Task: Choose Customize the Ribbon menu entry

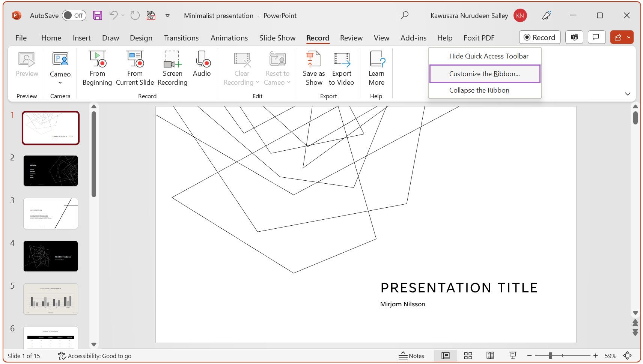Action: pyautogui.click(x=484, y=73)
